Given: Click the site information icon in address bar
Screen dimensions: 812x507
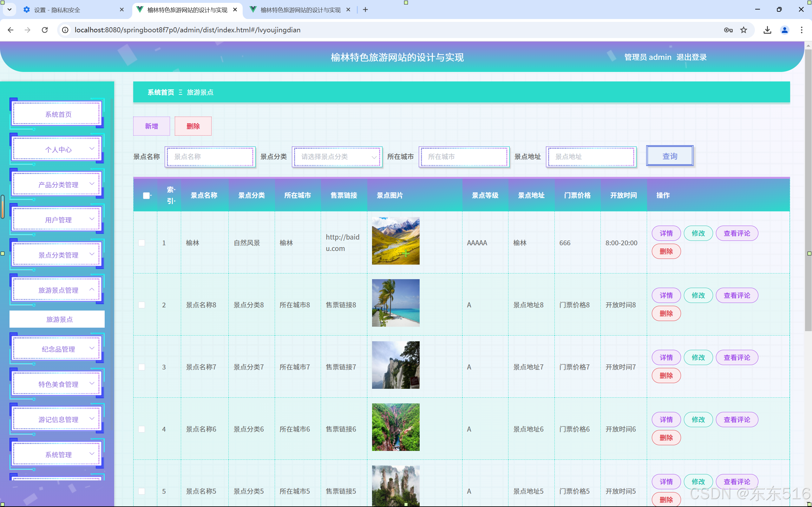Looking at the screenshot, I should click(65, 30).
